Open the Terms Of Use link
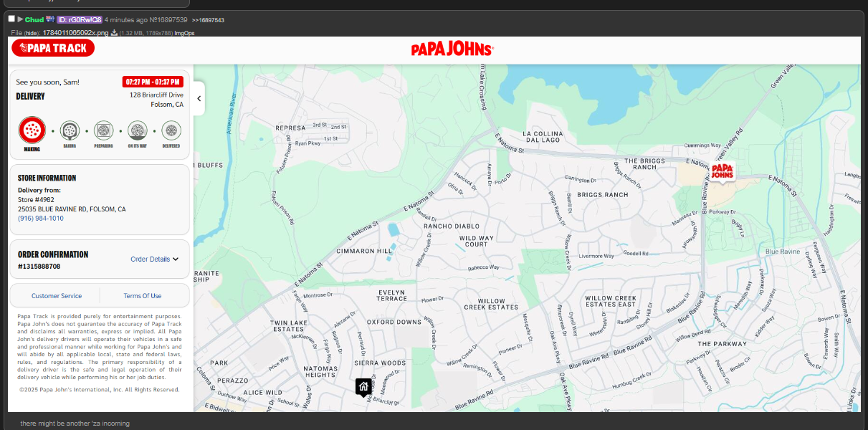 [143, 296]
